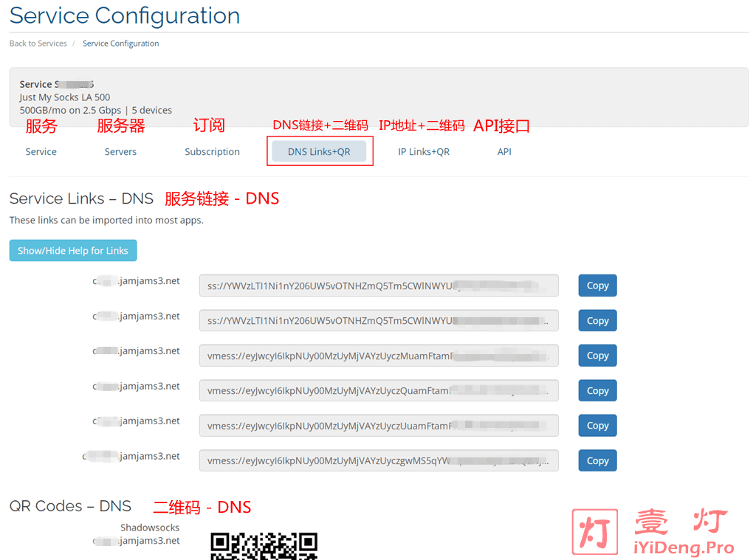Screen dimensions: 756x560
Task: Toggle Show/Hide Help for Links button
Action: click(73, 251)
